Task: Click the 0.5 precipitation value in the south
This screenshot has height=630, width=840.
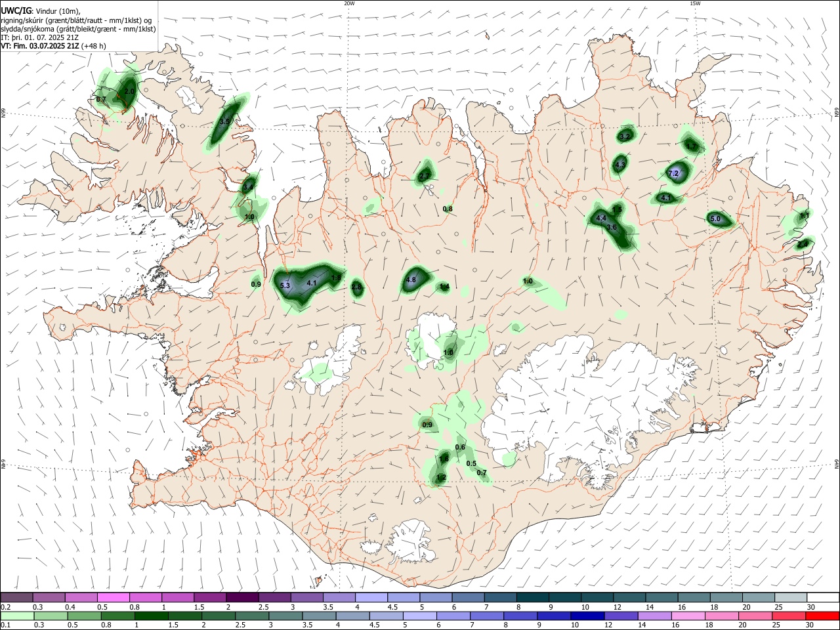Action: pos(471,463)
